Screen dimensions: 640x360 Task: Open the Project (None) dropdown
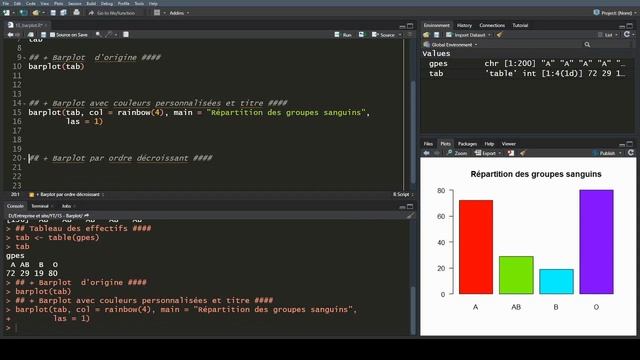click(615, 13)
